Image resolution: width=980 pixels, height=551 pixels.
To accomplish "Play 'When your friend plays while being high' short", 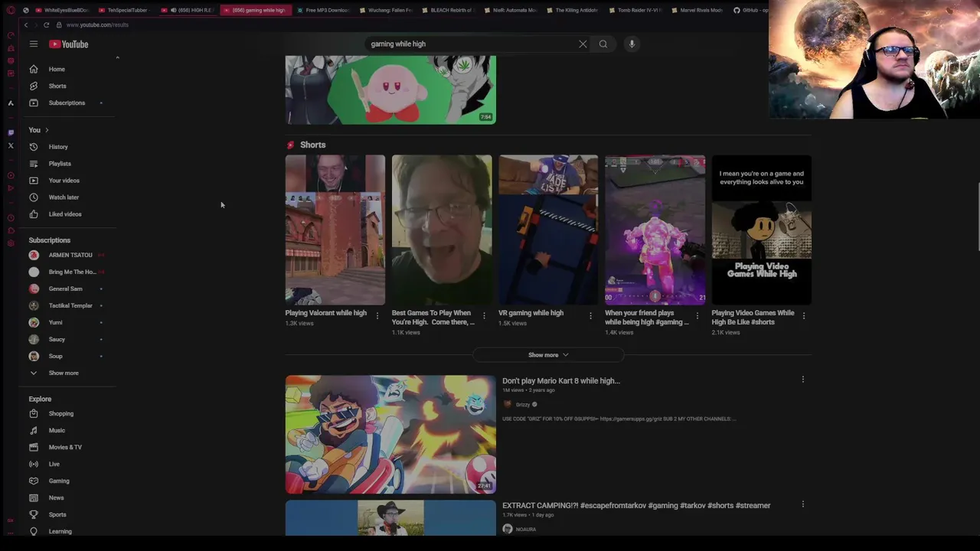I will 655,230.
